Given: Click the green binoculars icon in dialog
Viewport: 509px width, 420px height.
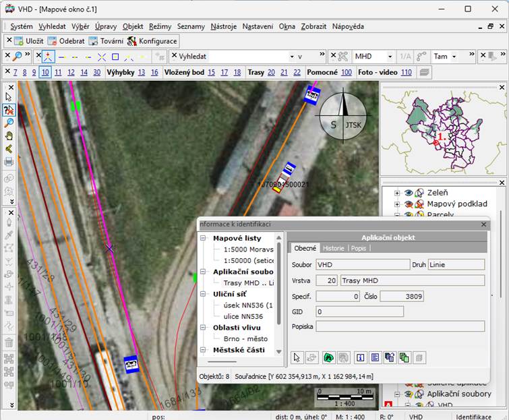Looking at the screenshot, I should tap(328, 357).
